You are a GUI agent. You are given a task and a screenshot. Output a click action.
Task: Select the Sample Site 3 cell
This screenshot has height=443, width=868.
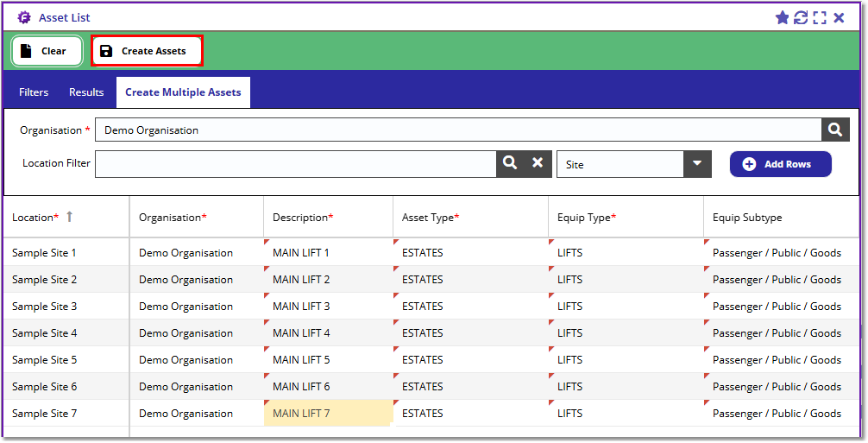point(66,307)
